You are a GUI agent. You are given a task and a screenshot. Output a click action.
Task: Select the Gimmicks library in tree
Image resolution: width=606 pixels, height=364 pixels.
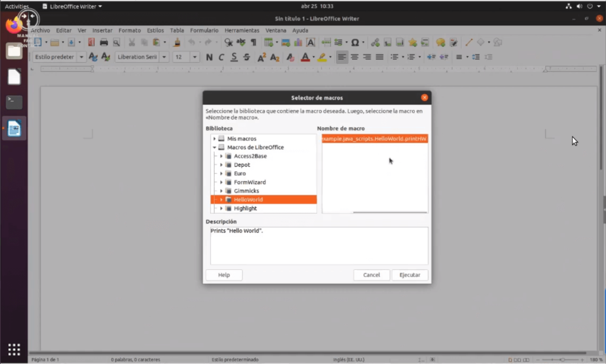pos(246,191)
